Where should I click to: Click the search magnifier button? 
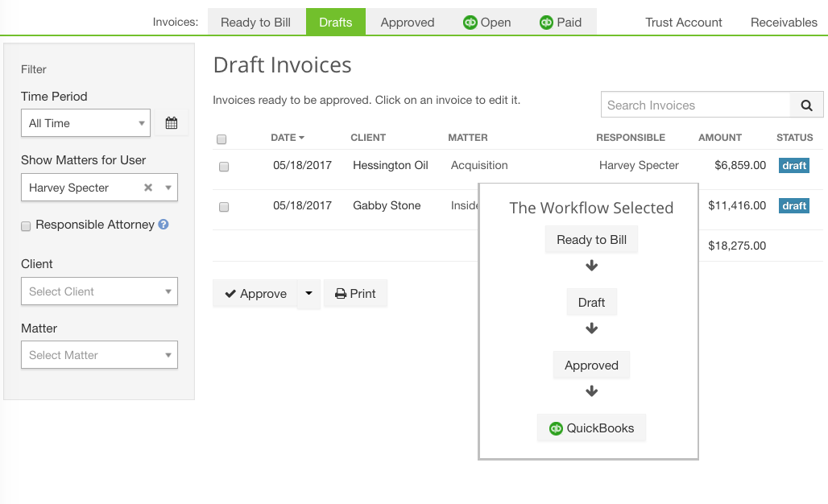pyautogui.click(x=806, y=105)
